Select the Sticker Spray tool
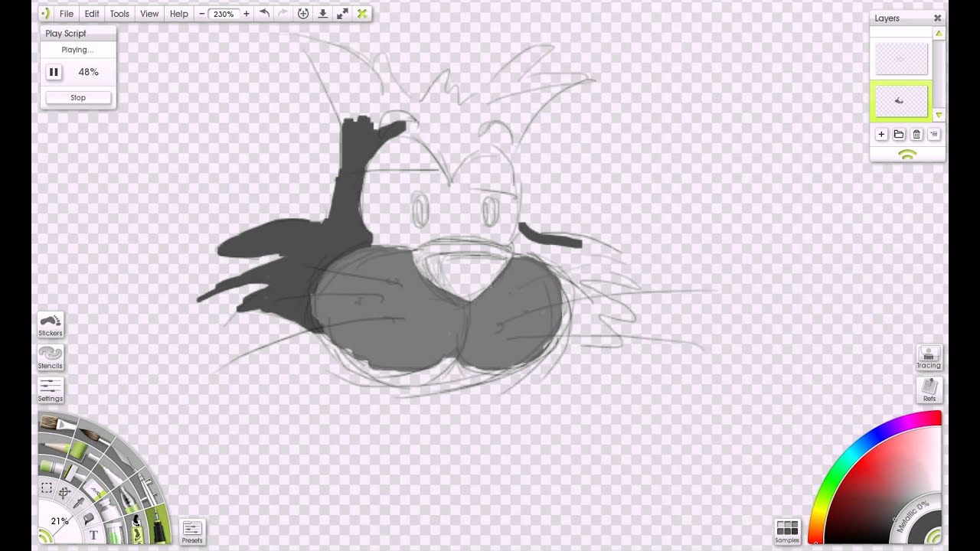This screenshot has width=980, height=551. pyautogui.click(x=136, y=529)
